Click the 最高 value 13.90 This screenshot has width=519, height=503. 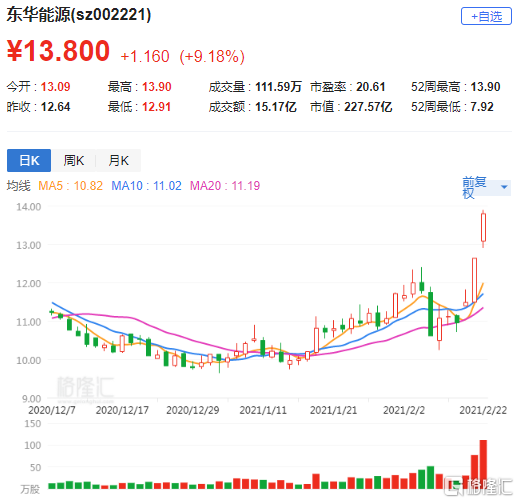157,87
